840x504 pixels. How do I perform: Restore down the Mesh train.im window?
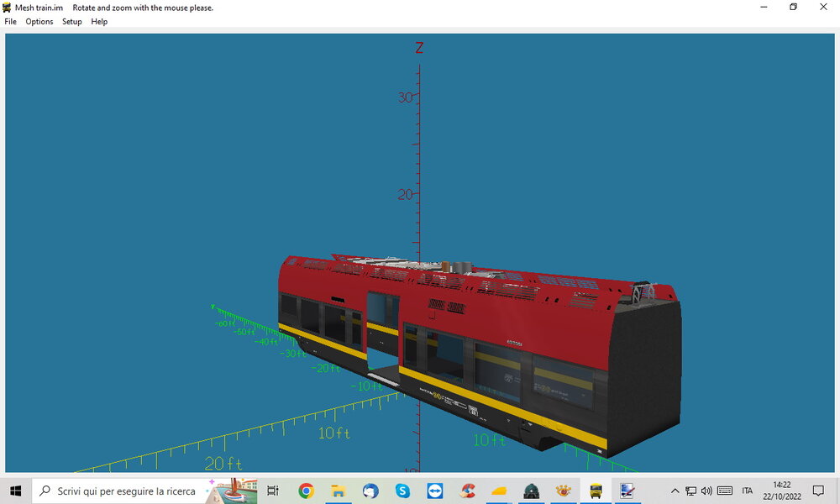(x=794, y=7)
